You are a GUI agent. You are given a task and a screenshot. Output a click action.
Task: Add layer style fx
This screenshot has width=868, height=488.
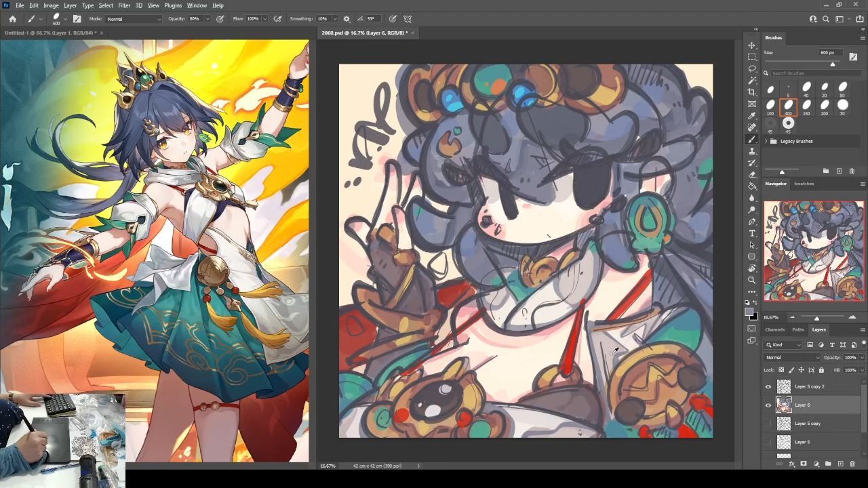(791, 464)
